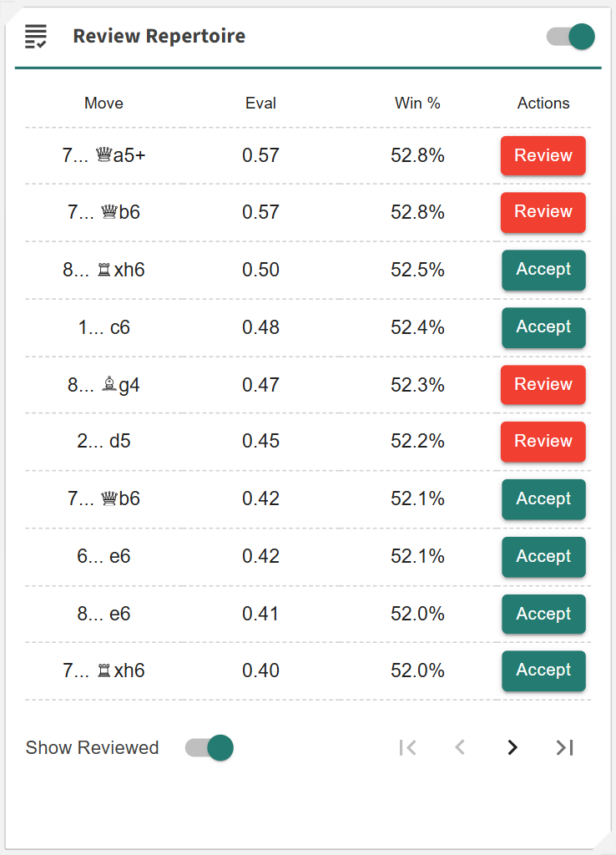Go to the previous page of moves
Image resolution: width=616 pixels, height=855 pixels.
coord(460,747)
